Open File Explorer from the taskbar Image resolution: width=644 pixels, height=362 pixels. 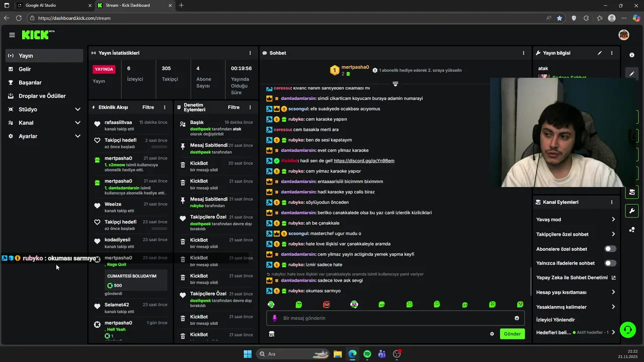(x=338, y=354)
